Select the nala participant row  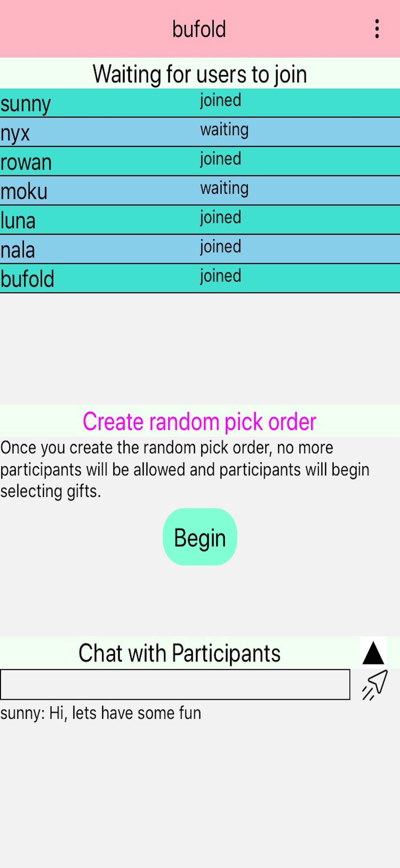pos(200,249)
